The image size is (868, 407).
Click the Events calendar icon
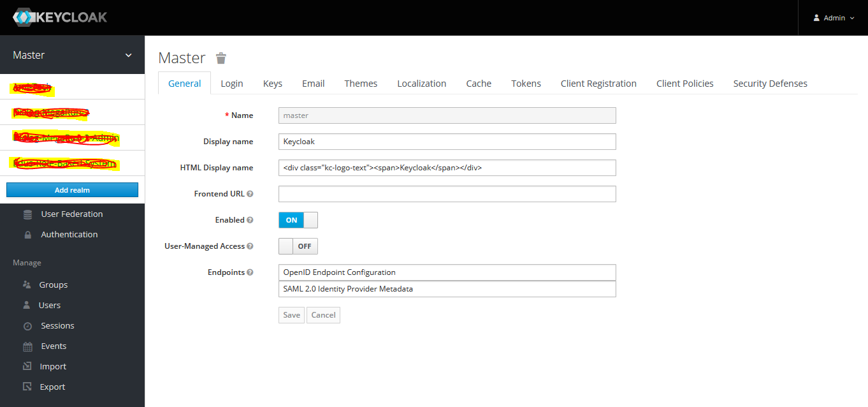(27, 346)
